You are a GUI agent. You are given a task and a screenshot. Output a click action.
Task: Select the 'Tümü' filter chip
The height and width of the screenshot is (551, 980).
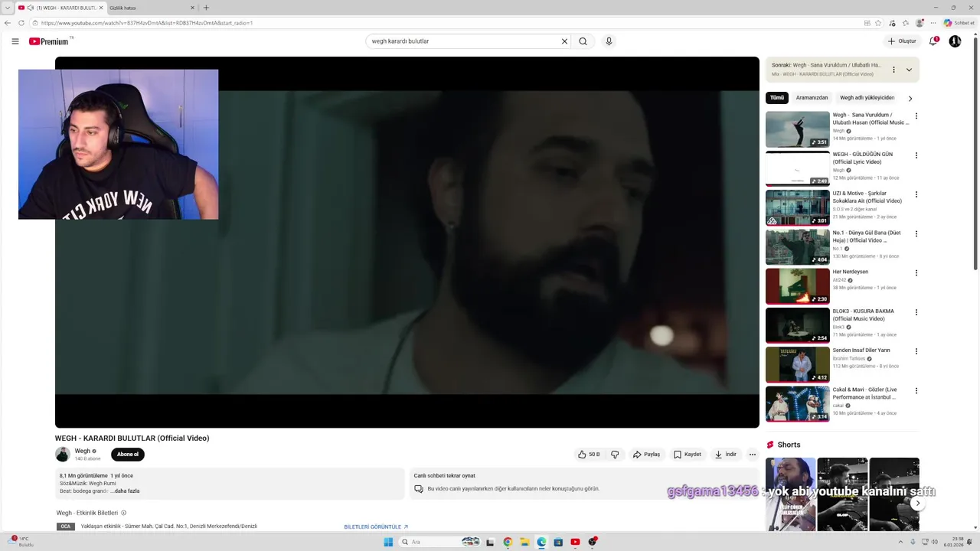click(777, 98)
